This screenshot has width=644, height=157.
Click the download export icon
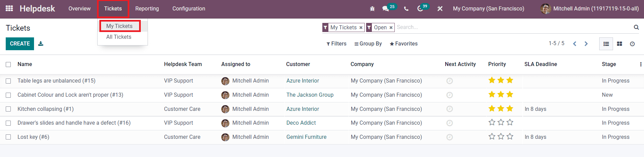[x=41, y=44]
